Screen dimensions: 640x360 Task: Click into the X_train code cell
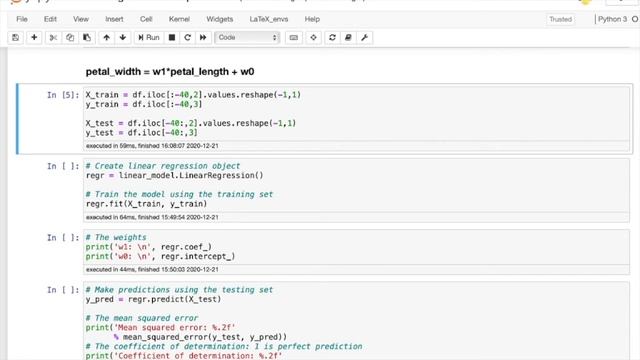tap(357, 113)
